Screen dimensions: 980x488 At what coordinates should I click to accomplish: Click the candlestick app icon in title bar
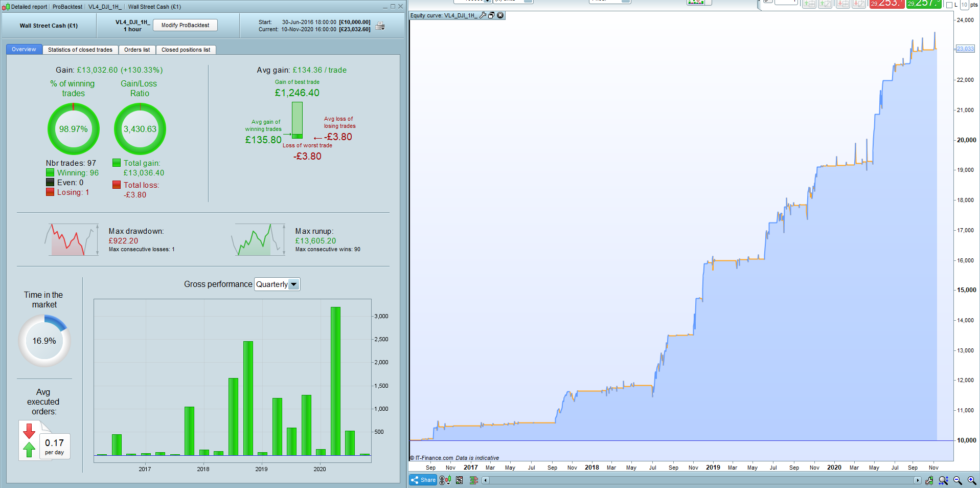click(6, 7)
